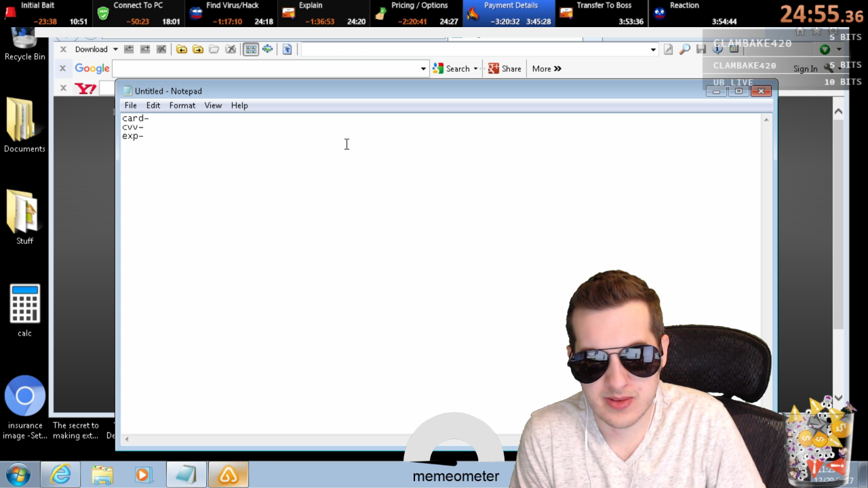Image resolution: width=868 pixels, height=488 pixels.
Task: Click the orange triangle app on taskbar
Action: click(228, 475)
